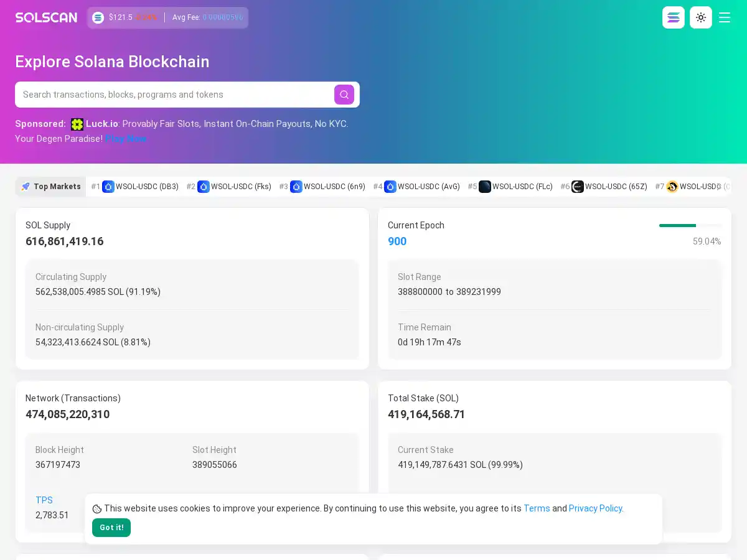Click the magnifying glass search icon
This screenshot has width=747, height=560.
[344, 95]
